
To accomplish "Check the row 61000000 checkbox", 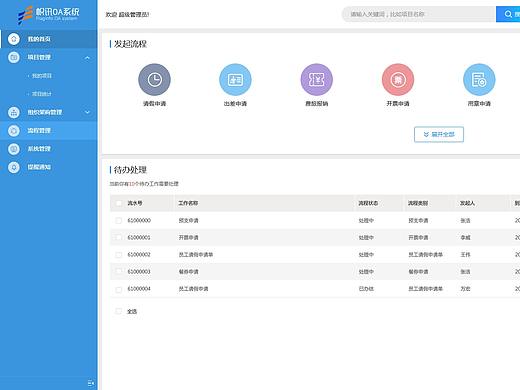I will (118, 220).
